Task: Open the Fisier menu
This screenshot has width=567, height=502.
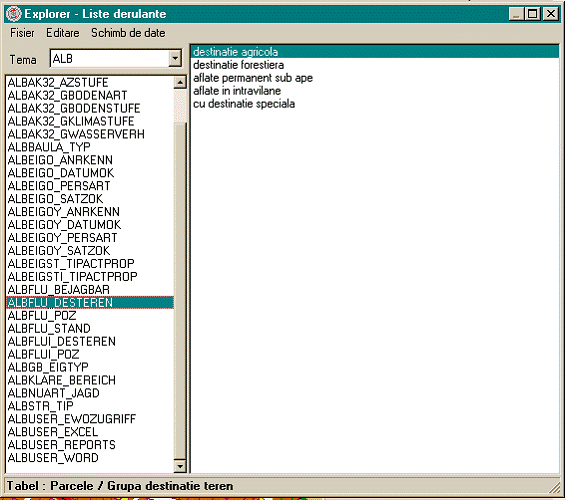Action: 22,33
